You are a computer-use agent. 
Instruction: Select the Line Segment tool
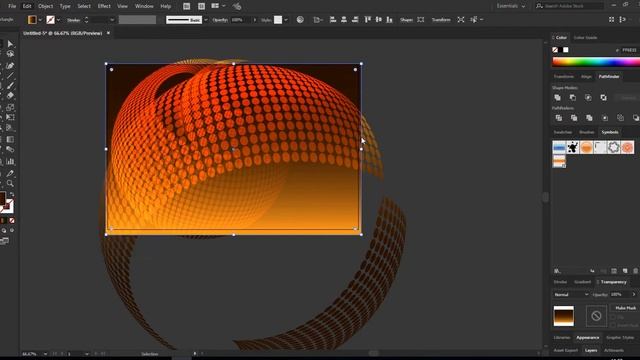10,76
